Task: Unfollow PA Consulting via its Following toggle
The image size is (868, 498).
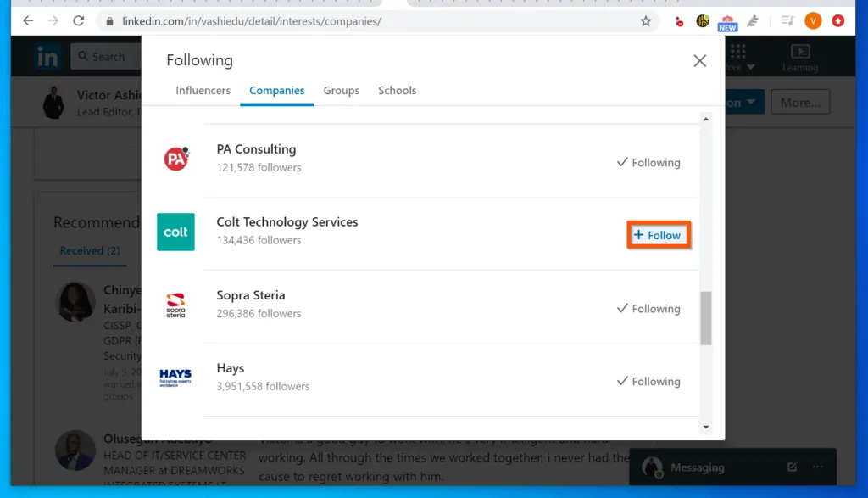Action: (648, 163)
